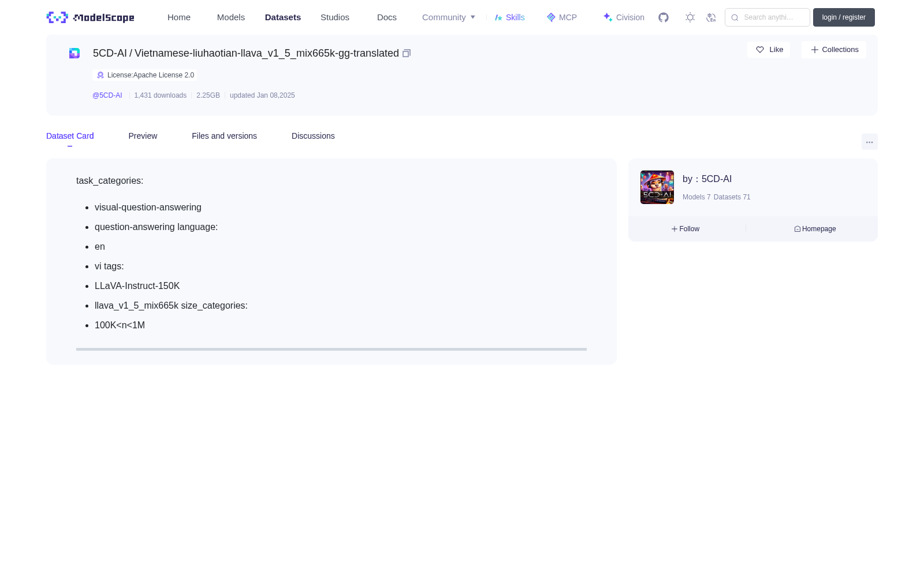Click 'visual-question-answering' list item

148,208
